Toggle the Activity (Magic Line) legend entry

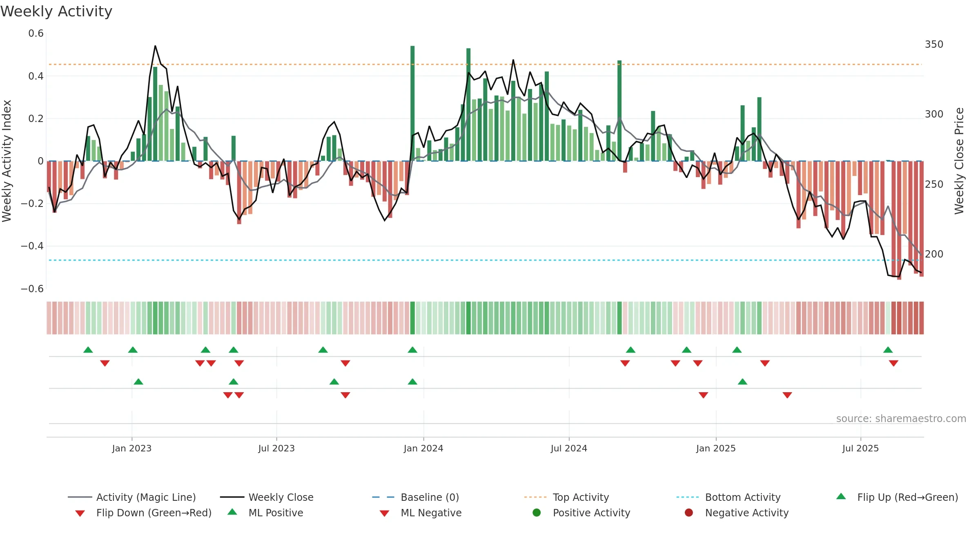point(132,497)
